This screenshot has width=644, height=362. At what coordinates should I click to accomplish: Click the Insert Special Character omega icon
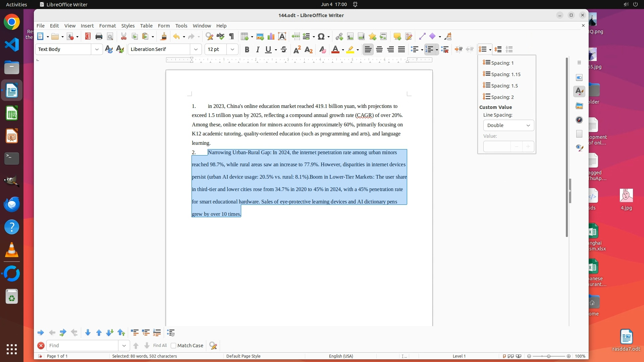tap(321, 37)
